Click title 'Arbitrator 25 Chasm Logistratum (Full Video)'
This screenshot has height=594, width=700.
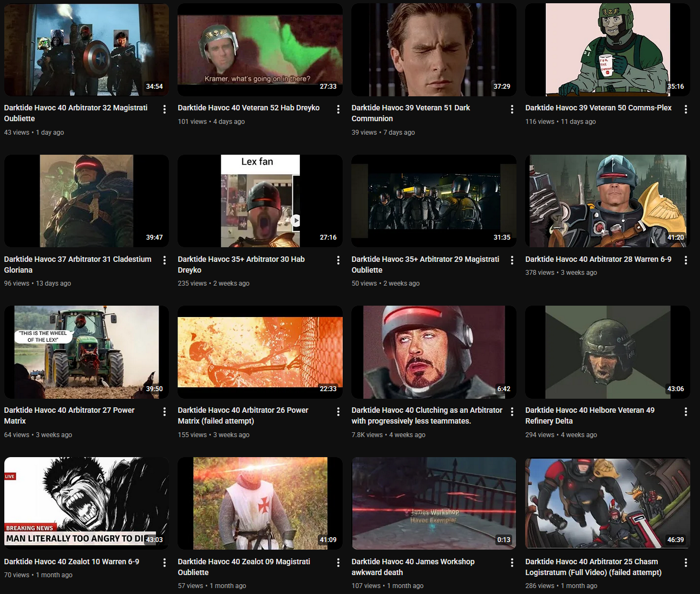coord(594,567)
